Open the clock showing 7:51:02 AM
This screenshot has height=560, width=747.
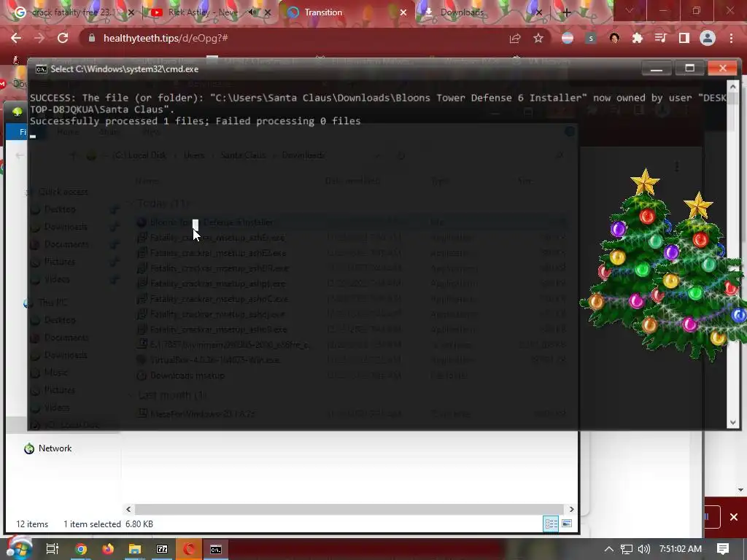point(681,549)
